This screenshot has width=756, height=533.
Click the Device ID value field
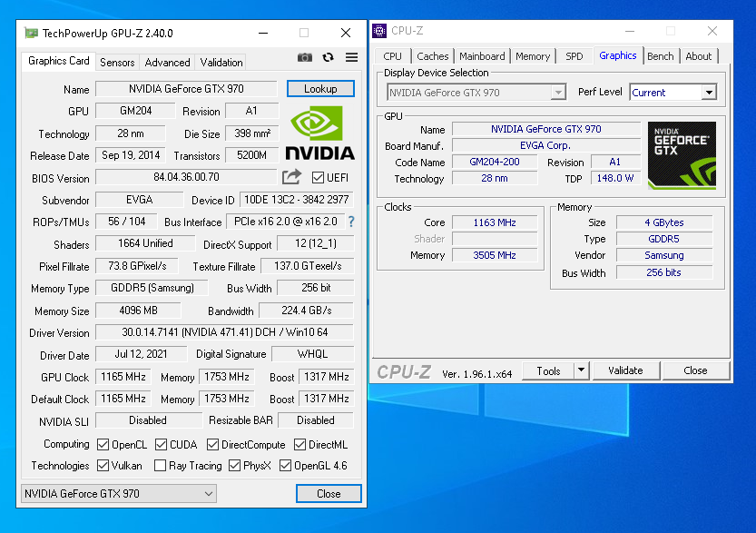pyautogui.click(x=297, y=200)
